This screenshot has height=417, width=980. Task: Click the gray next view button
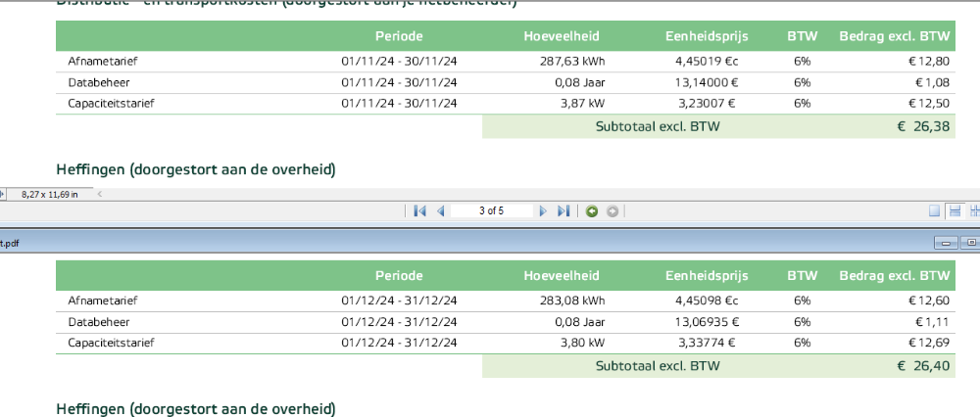pyautogui.click(x=612, y=211)
